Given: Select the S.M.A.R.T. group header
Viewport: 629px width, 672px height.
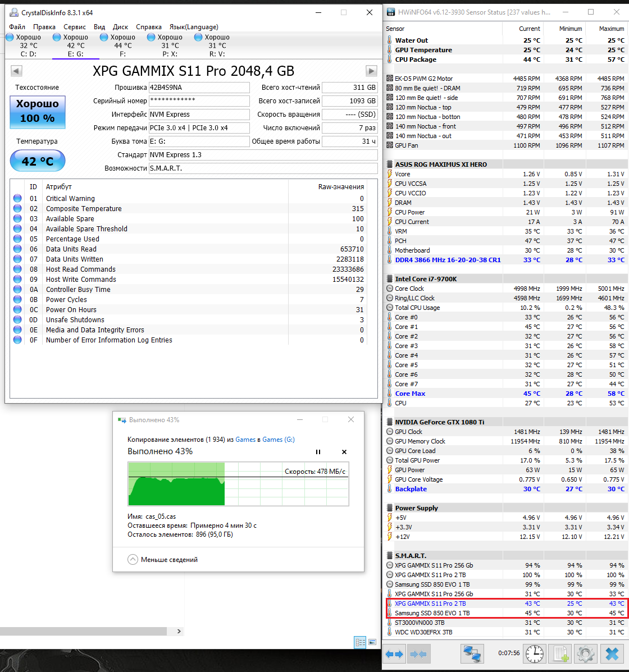Looking at the screenshot, I should tap(506, 556).
